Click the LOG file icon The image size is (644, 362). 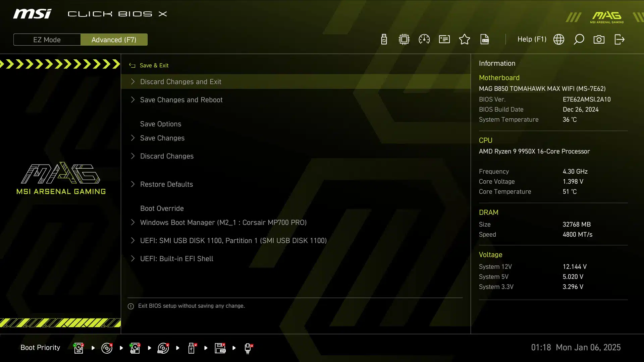(485, 40)
